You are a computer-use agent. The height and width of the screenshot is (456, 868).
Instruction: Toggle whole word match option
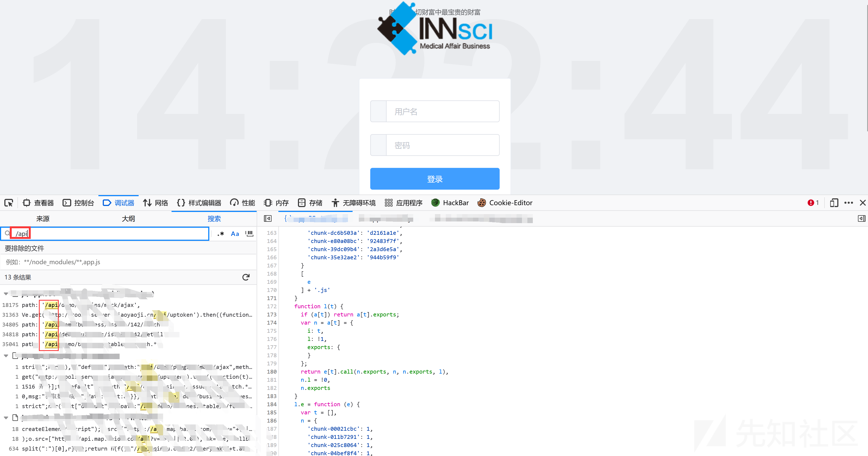click(249, 234)
